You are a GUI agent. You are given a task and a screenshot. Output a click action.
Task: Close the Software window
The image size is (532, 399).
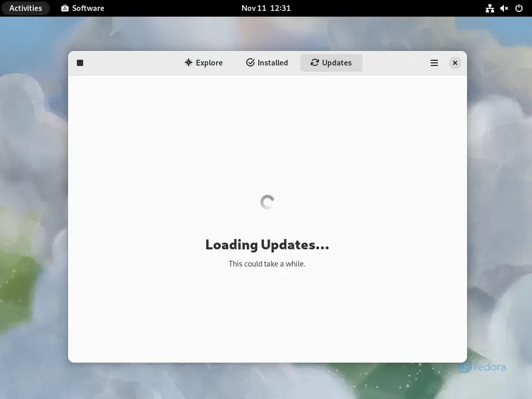[455, 63]
